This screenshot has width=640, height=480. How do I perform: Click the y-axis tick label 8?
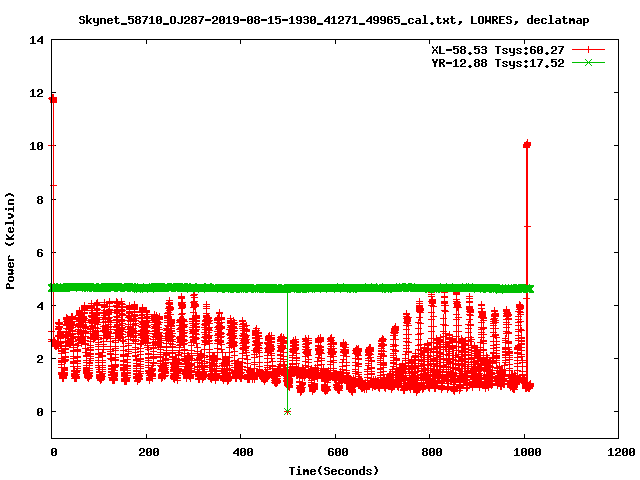(40, 200)
